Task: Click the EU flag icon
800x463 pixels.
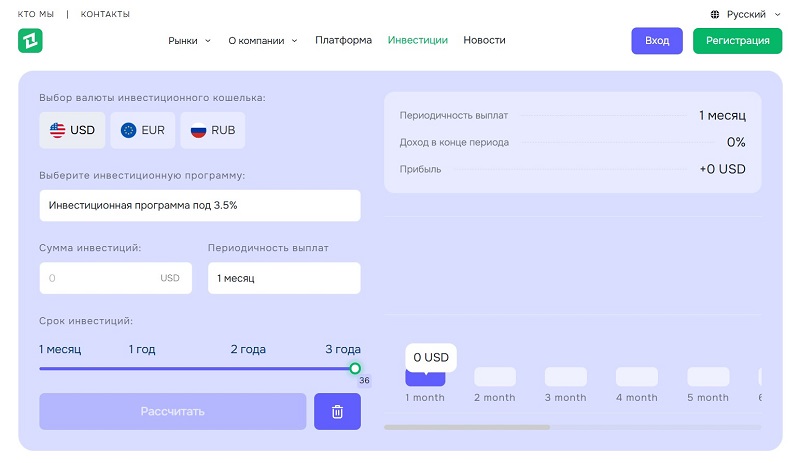Action: pyautogui.click(x=128, y=130)
